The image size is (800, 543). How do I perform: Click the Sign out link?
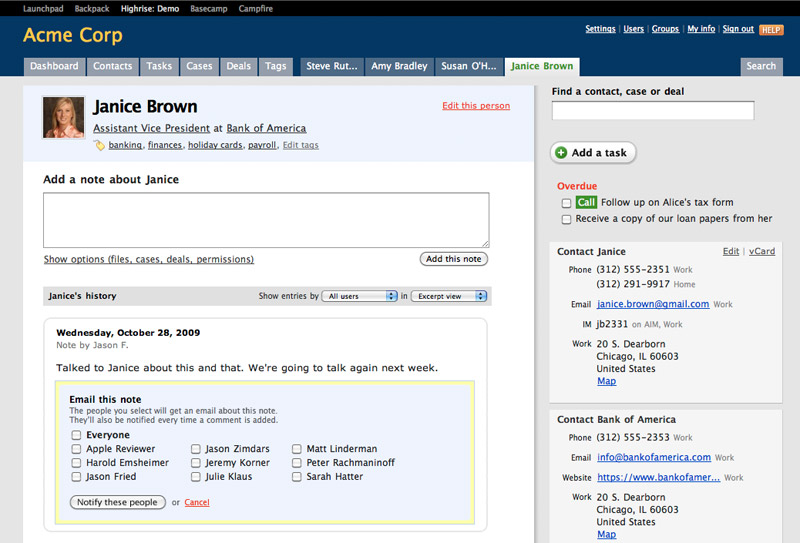(738, 29)
